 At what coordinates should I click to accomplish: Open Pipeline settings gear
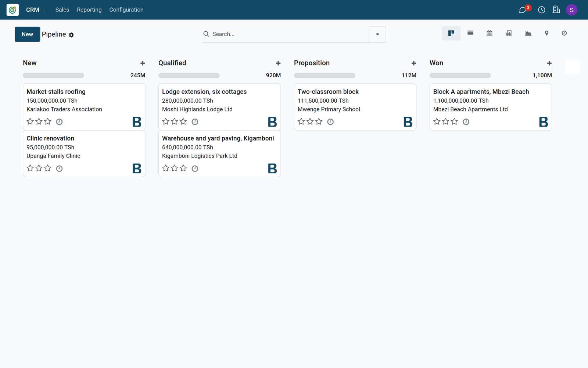(x=71, y=35)
